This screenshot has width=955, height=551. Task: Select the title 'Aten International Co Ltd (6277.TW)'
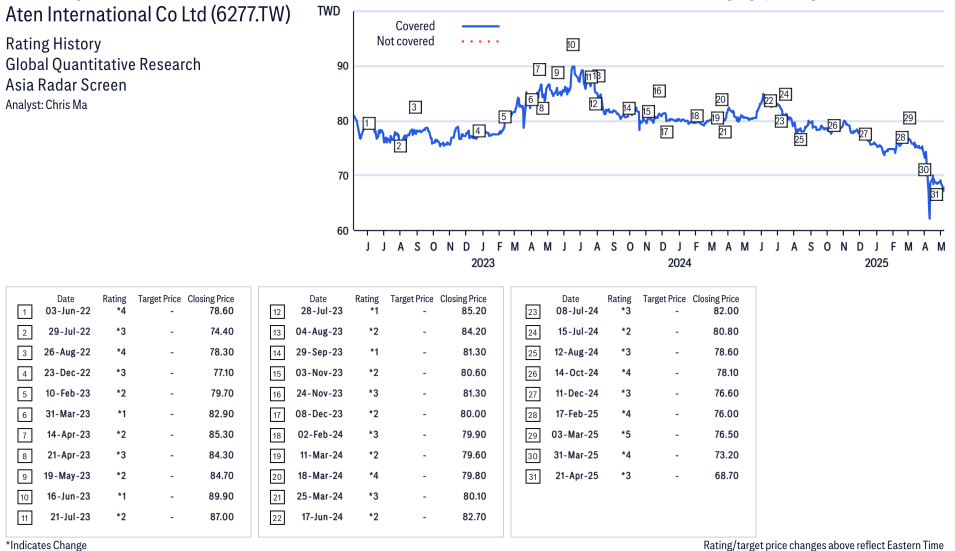[x=148, y=15]
